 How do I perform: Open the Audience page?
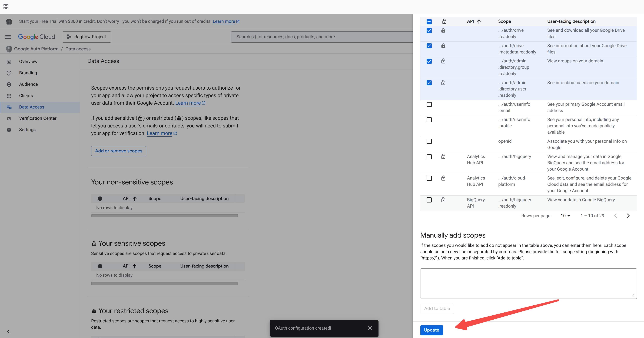[x=28, y=84]
